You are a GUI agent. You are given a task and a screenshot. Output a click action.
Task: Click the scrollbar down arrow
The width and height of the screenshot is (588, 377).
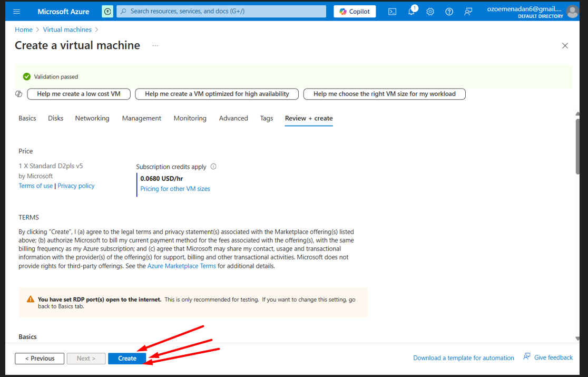[x=577, y=339]
